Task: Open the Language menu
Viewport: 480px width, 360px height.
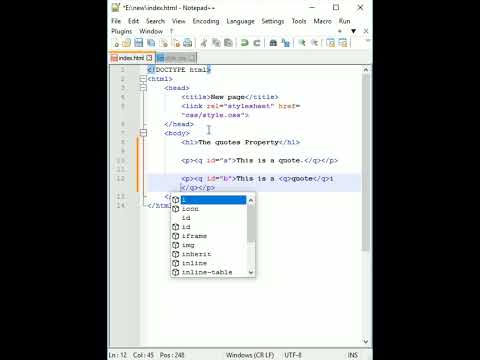Action: (x=240, y=21)
